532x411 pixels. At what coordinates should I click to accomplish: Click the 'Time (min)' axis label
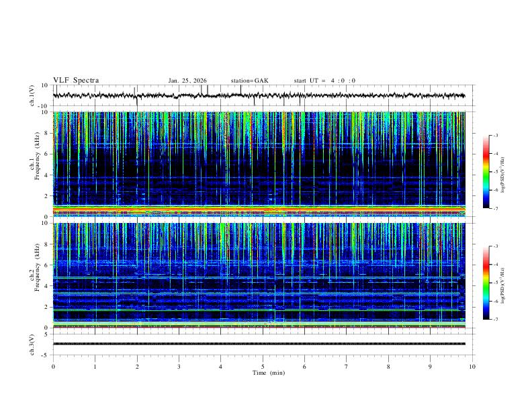[x=269, y=373]
